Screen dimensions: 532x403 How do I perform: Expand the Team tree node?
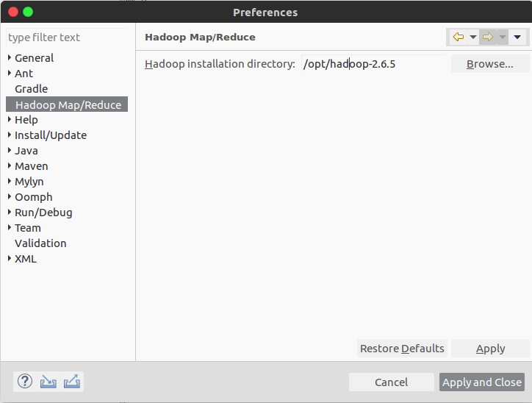click(x=10, y=227)
